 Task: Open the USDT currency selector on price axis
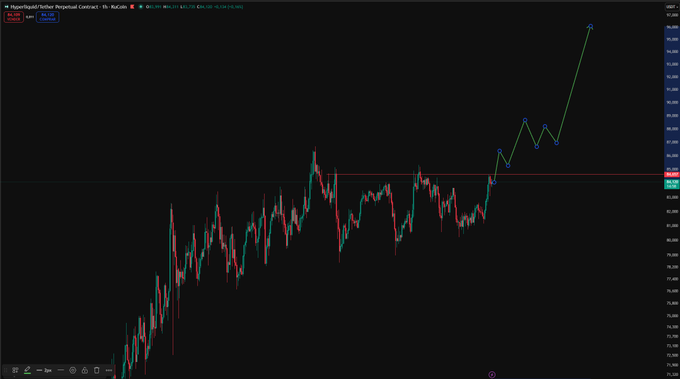pyautogui.click(x=672, y=7)
